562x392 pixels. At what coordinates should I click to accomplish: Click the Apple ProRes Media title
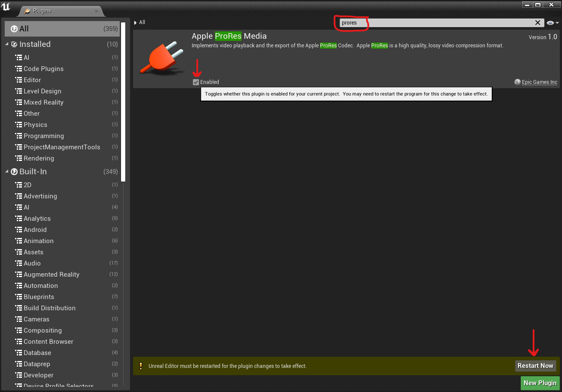click(229, 36)
